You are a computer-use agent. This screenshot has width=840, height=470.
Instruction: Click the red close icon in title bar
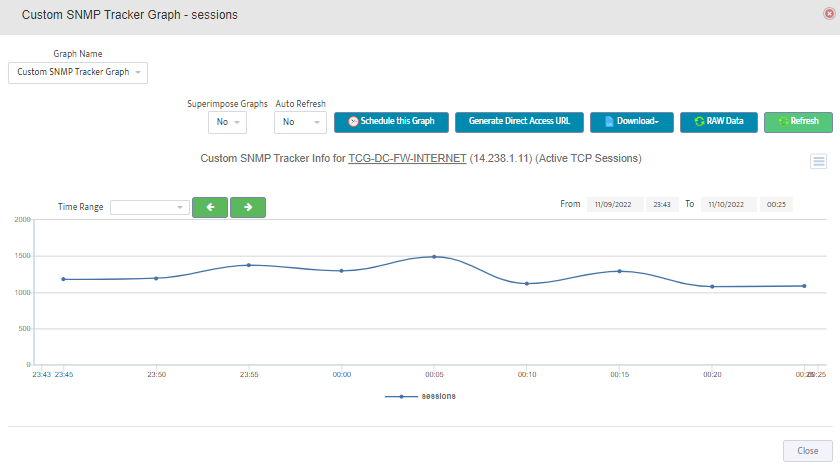pos(829,13)
